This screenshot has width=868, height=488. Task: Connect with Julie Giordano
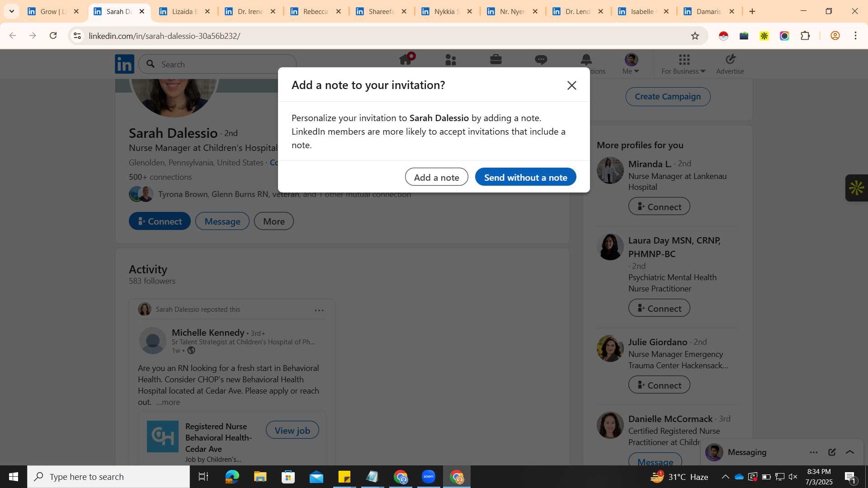coord(659,385)
